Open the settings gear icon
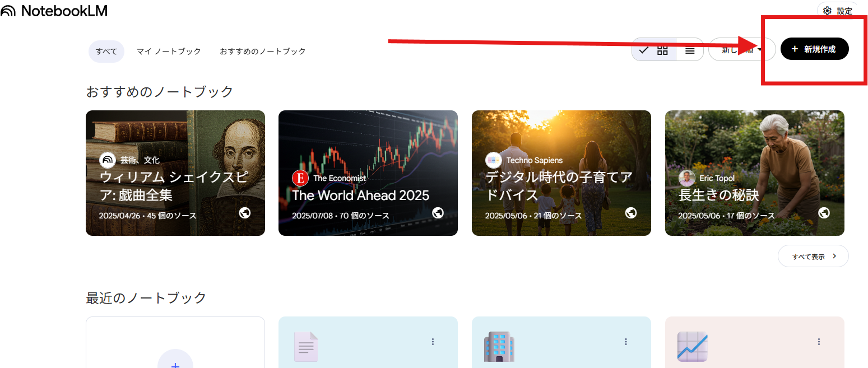This screenshot has height=368, width=868. click(x=827, y=11)
